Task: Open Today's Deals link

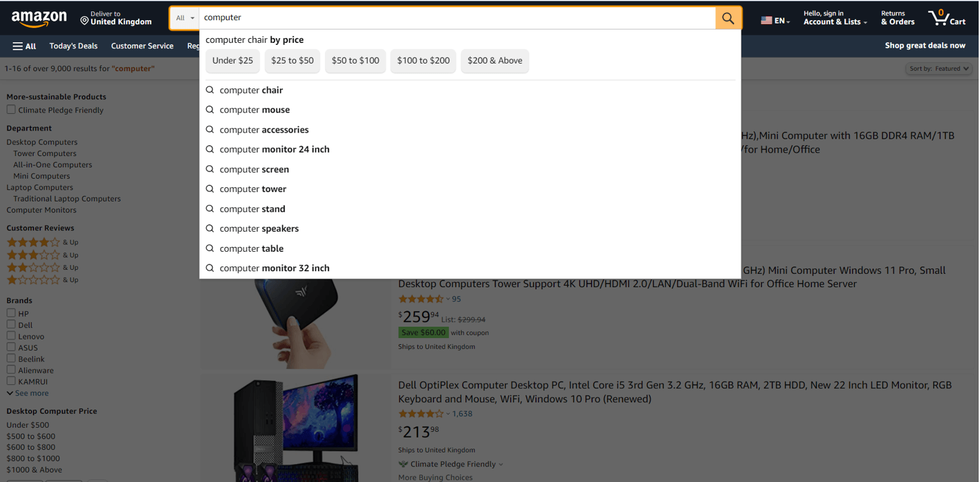Action: [73, 46]
